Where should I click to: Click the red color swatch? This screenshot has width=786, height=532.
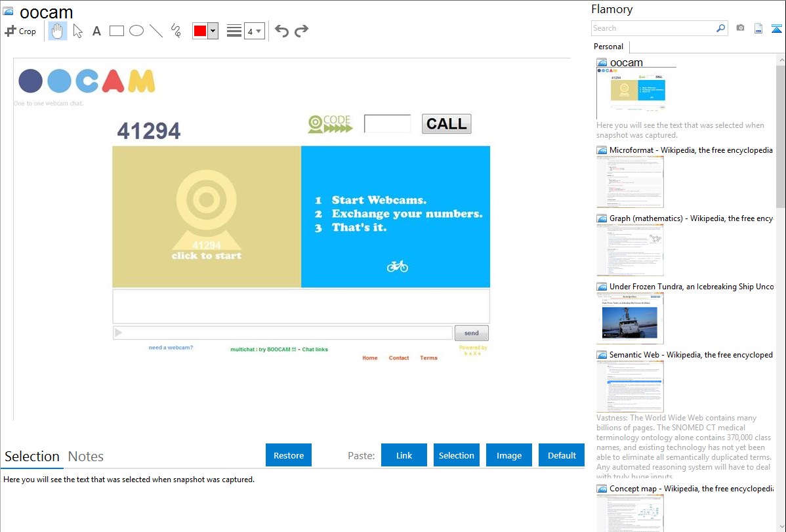pyautogui.click(x=200, y=31)
